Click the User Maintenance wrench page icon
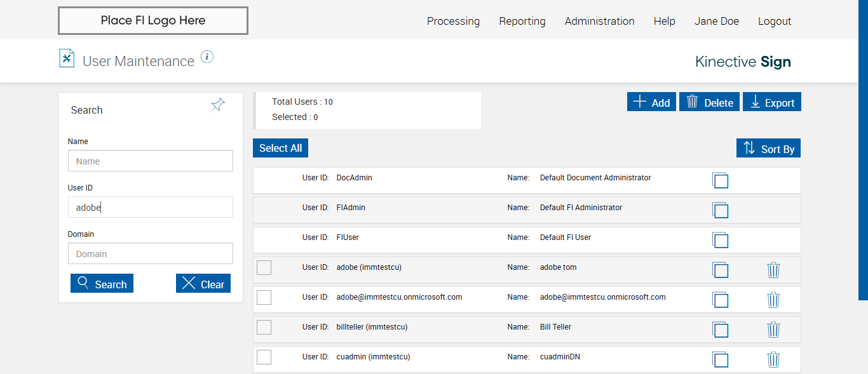This screenshot has width=868, height=374. 67,58
